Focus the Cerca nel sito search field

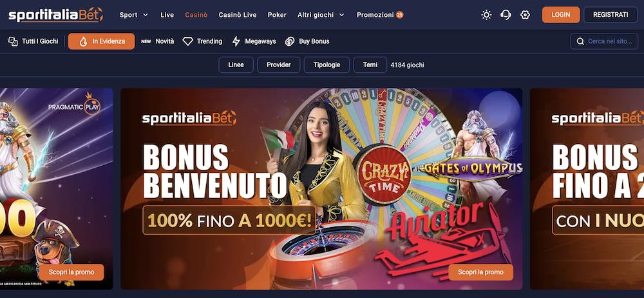pos(604,41)
